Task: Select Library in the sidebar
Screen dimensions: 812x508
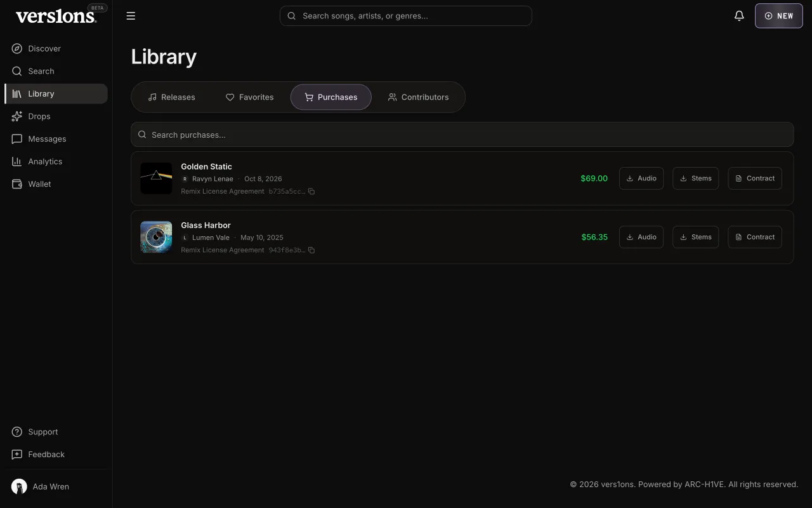Action: (56, 94)
